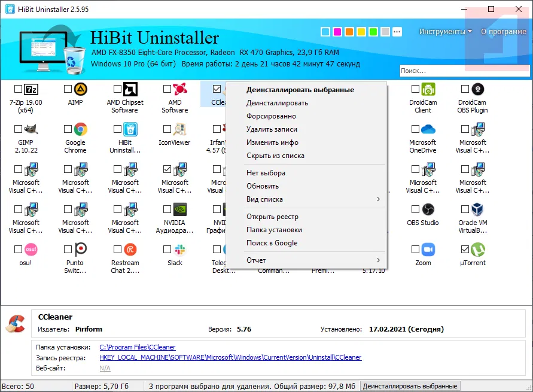Tick the 7-Zip 19.00 checkbox
Image resolution: width=533 pixels, height=392 pixels.
[18, 89]
